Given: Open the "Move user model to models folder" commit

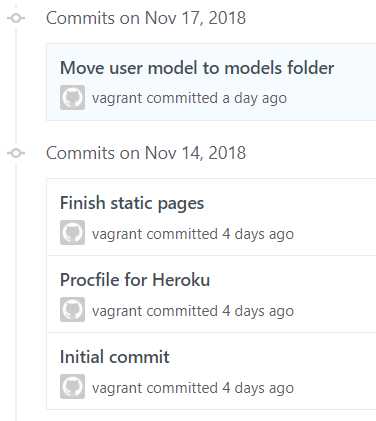Looking at the screenshot, I should point(197,68).
